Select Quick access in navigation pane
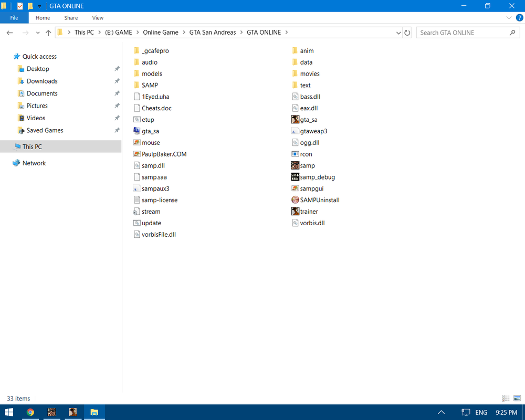Screen dimensions: 525x420 (x=39, y=56)
